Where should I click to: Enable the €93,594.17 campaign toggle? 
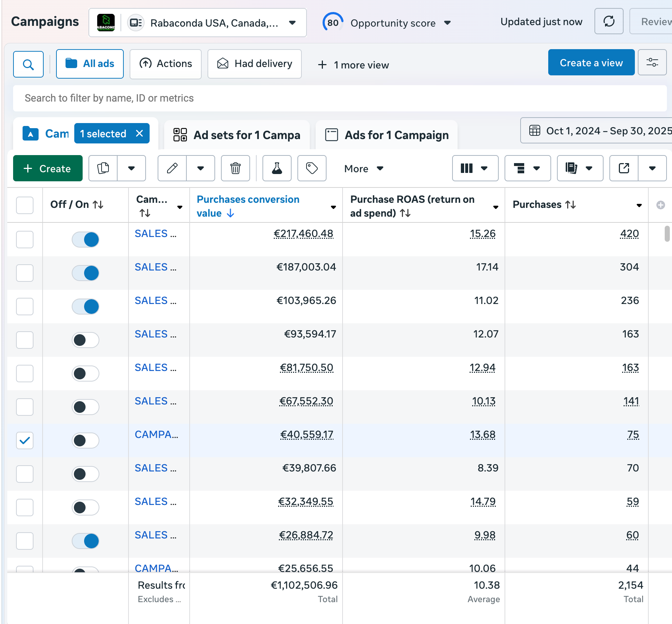point(86,340)
